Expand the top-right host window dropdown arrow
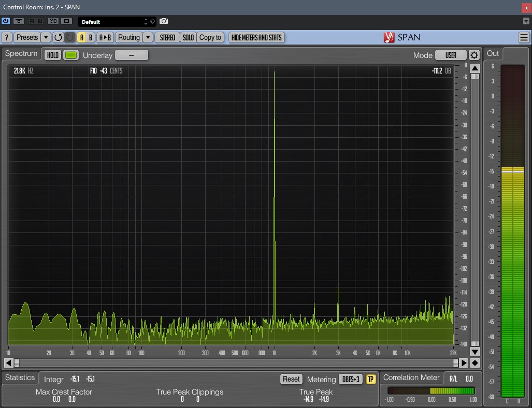Image resolution: width=532 pixels, height=408 pixels. pyautogui.click(x=526, y=21)
